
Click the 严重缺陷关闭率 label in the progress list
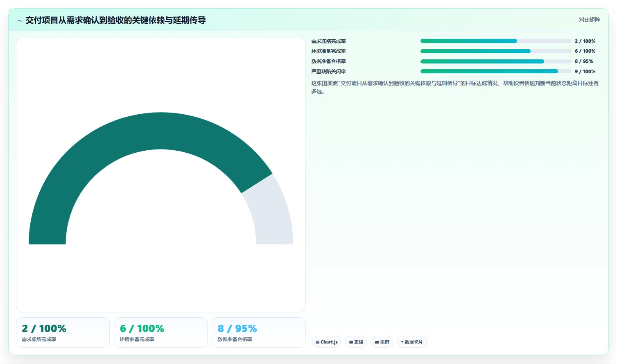point(328,71)
